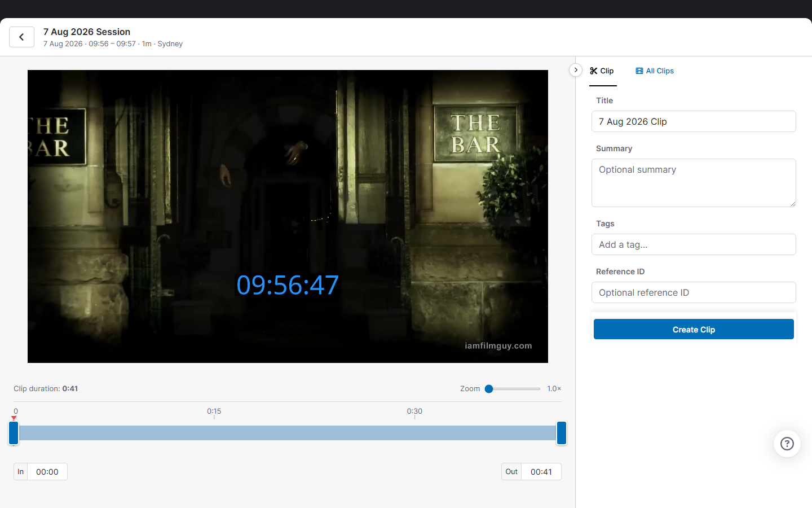Click the In time field showing 00:00

coord(47,472)
